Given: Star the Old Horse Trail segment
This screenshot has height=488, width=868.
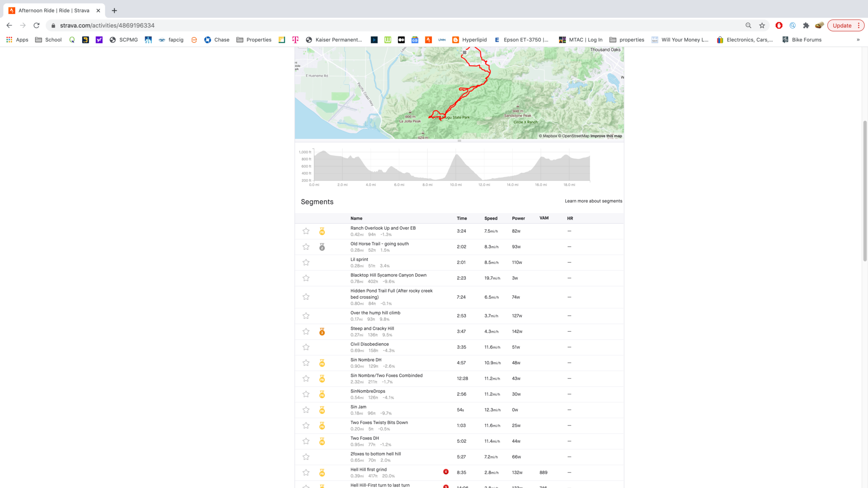Looking at the screenshot, I should 306,247.
